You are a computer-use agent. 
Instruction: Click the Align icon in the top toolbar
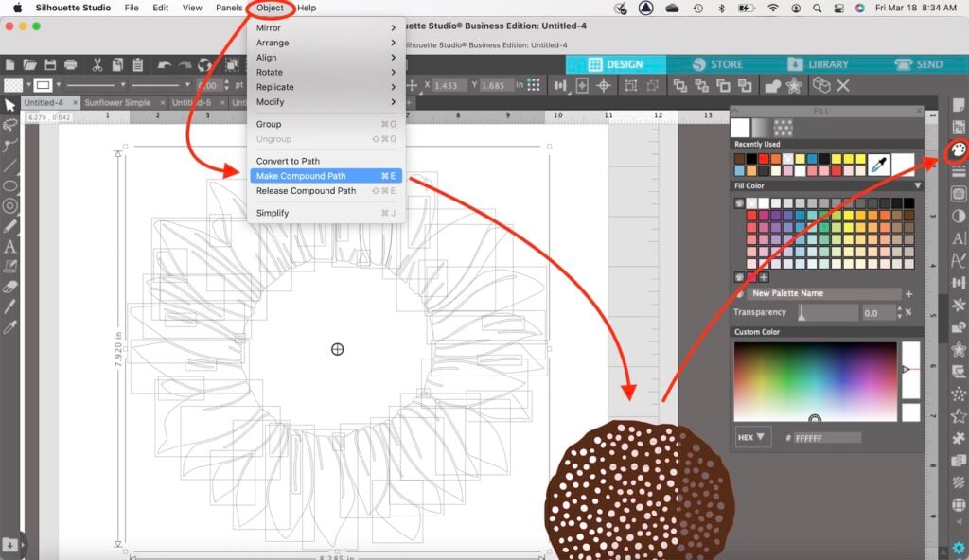[x=560, y=85]
